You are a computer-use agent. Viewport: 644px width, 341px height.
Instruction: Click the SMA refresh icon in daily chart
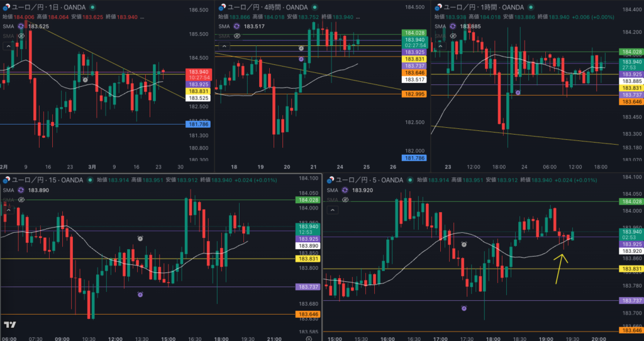click(x=21, y=26)
